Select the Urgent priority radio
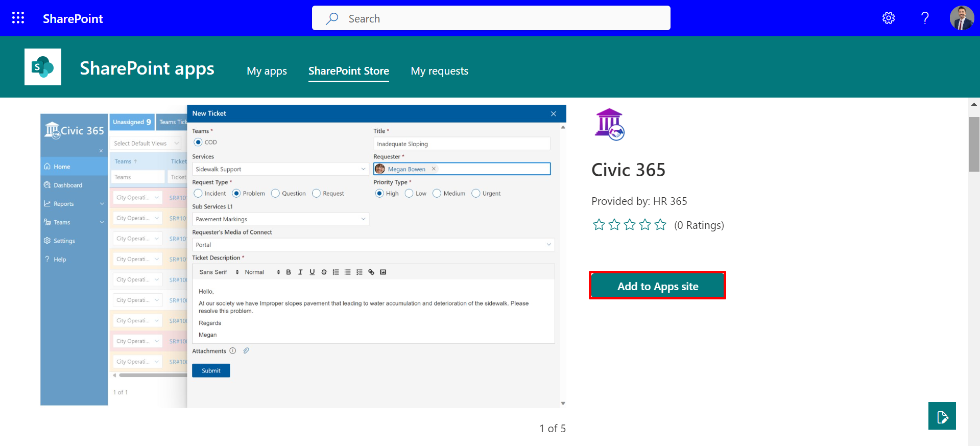This screenshot has width=980, height=446. pos(476,193)
